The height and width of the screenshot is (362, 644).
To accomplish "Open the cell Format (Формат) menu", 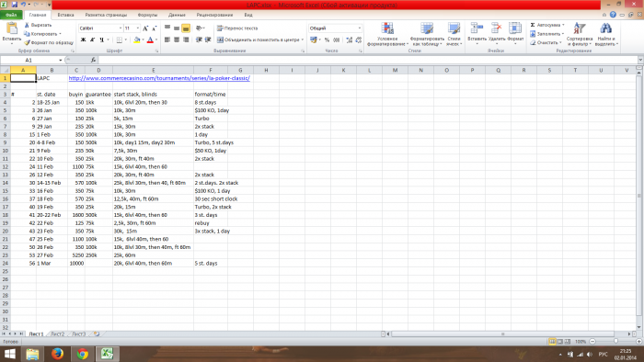I will [x=515, y=33].
